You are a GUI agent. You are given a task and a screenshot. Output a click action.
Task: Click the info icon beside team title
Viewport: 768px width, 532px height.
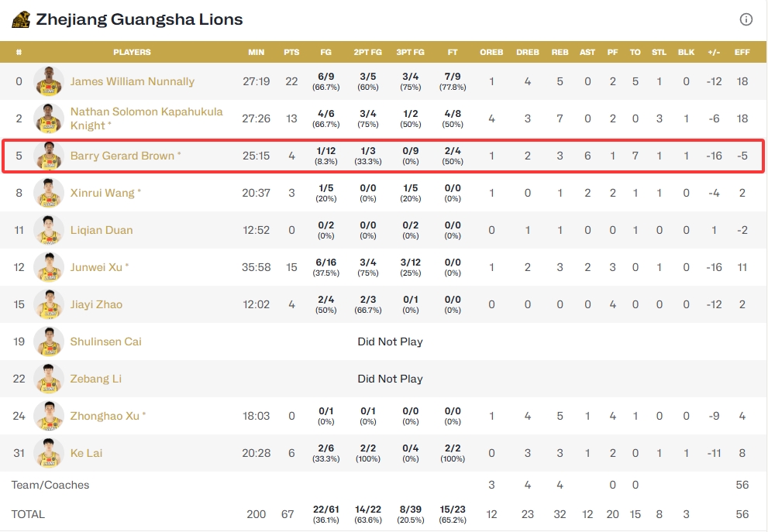click(x=746, y=19)
